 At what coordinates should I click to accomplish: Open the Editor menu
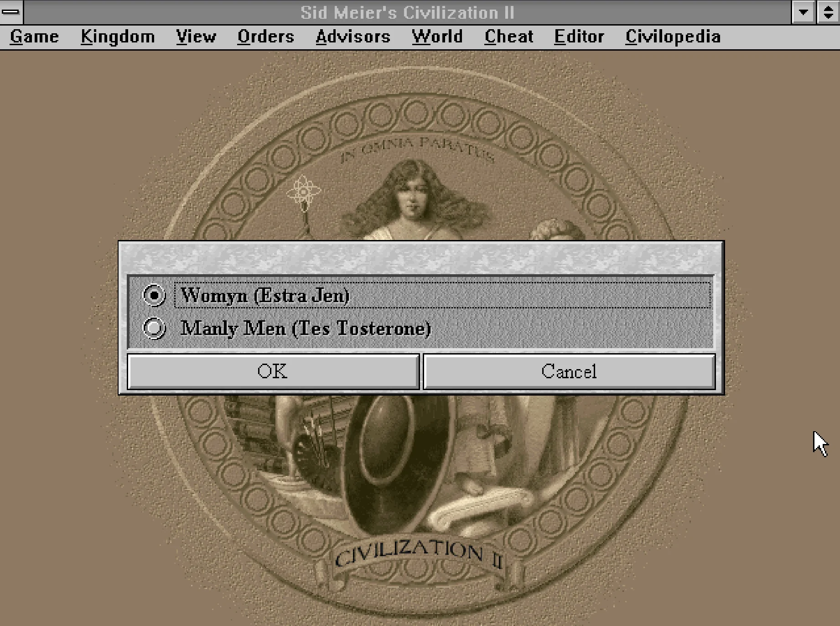(579, 37)
